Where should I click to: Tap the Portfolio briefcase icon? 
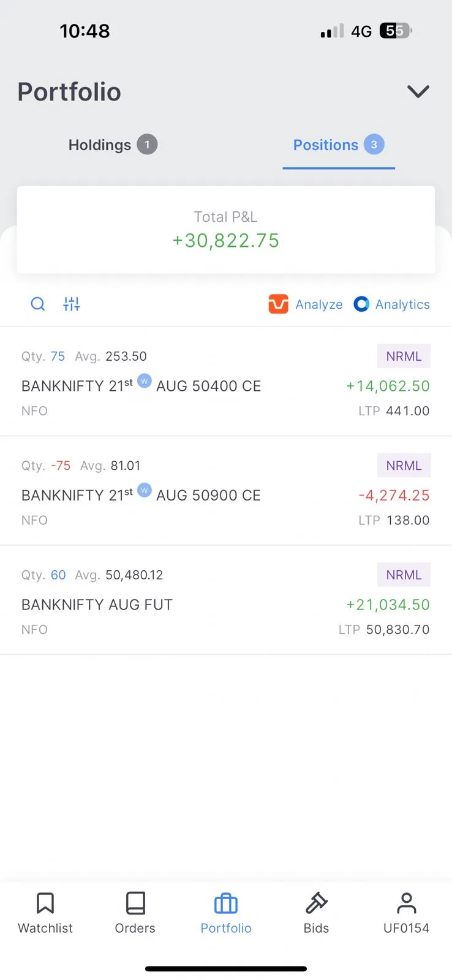click(226, 903)
